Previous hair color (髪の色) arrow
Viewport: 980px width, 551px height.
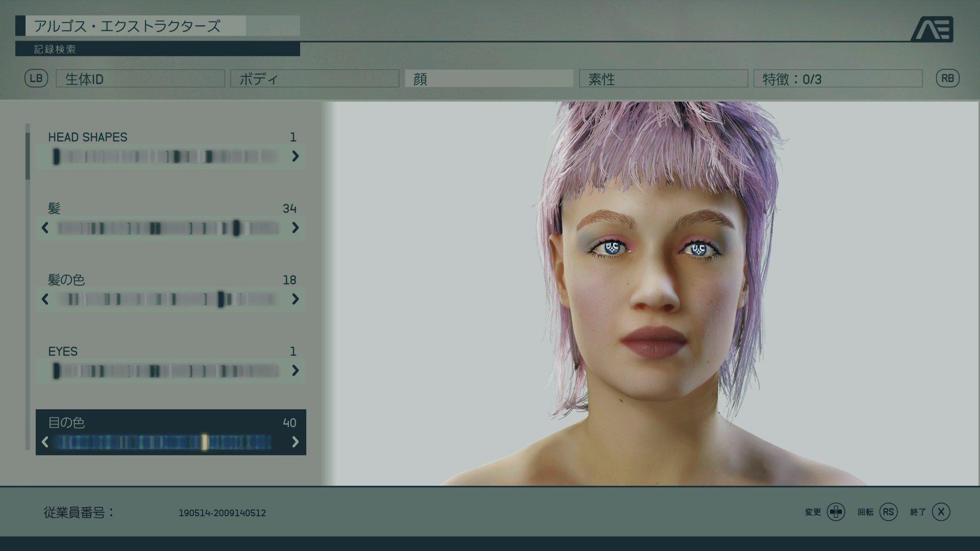pos(45,299)
